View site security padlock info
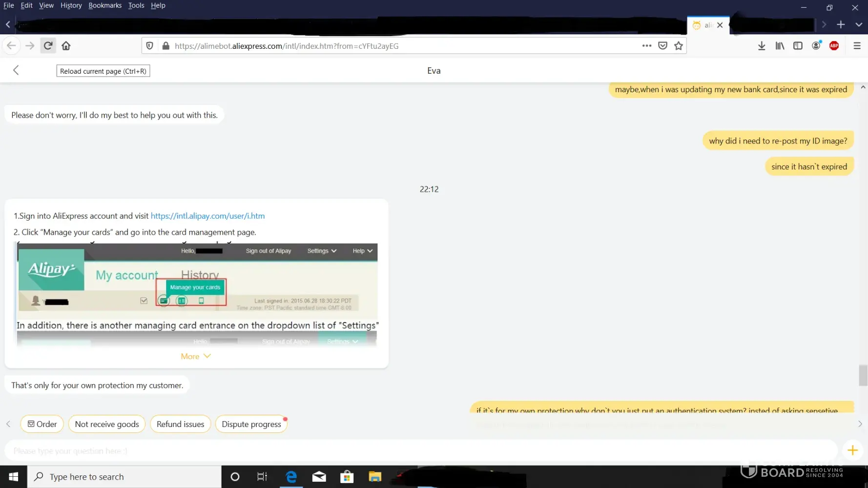Screen dimensions: 868x488 (x=165, y=46)
